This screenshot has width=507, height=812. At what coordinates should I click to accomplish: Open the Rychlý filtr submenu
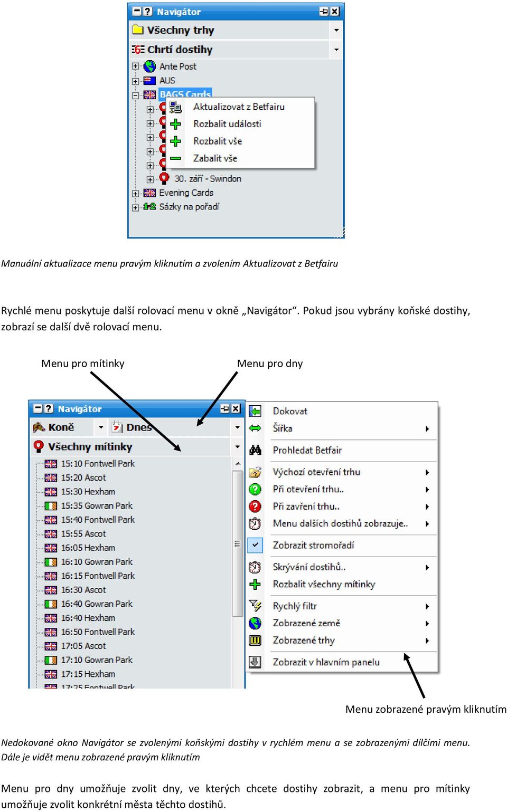point(342,606)
